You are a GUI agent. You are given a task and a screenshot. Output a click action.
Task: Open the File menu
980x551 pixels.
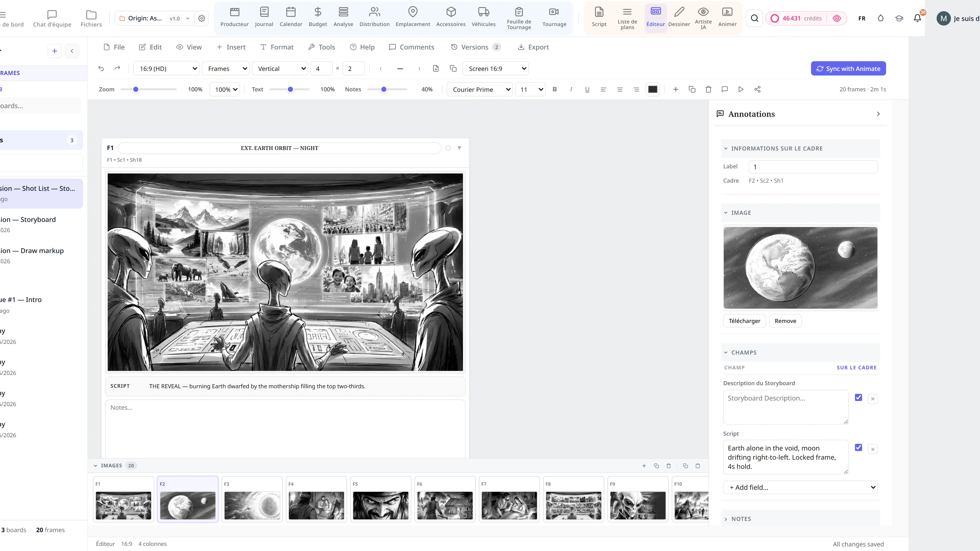[114, 47]
